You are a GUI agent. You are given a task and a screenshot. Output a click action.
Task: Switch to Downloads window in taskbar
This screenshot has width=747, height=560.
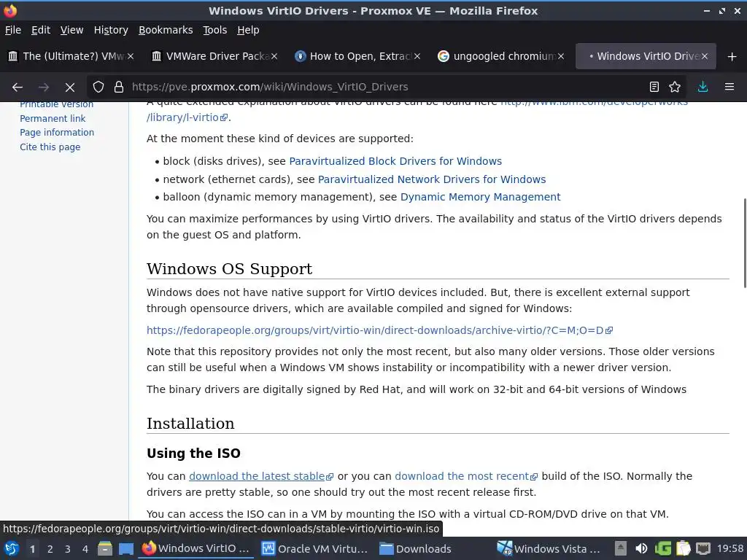415,549
